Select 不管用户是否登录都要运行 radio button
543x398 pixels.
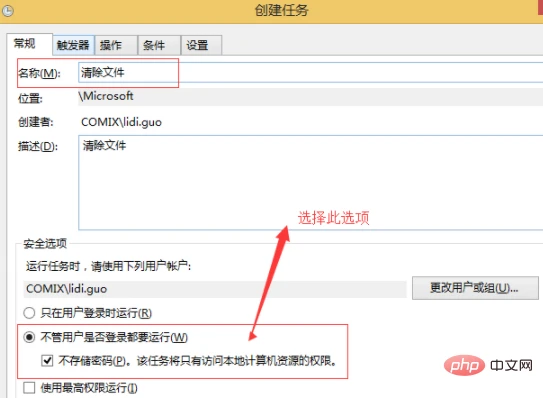pos(29,337)
